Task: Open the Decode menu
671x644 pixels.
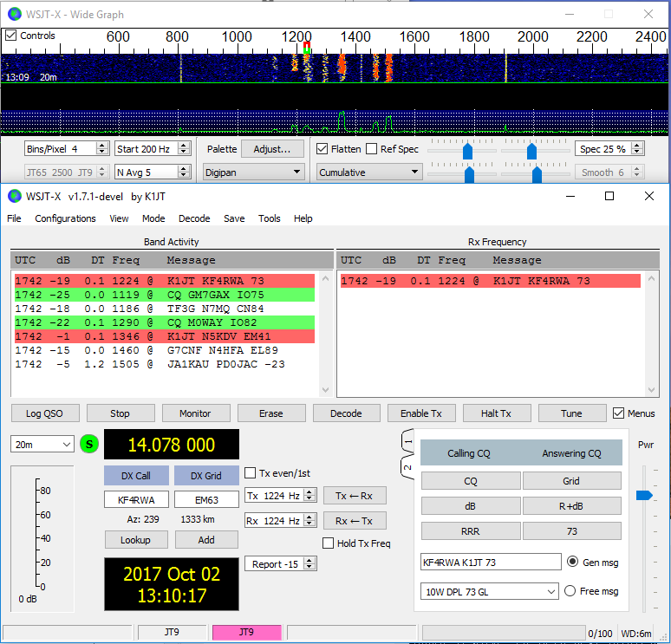Action: tap(194, 218)
